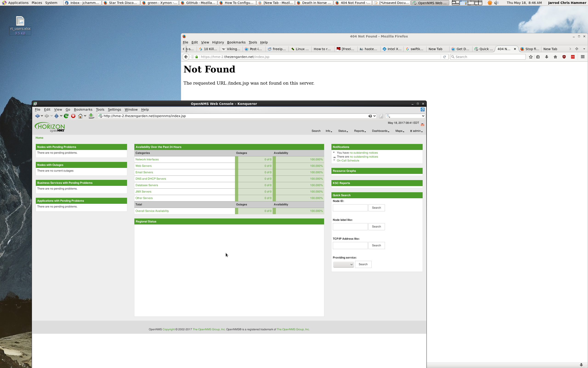Click Firefox back button
Viewport: 588px width, 368px height.
[186, 57]
